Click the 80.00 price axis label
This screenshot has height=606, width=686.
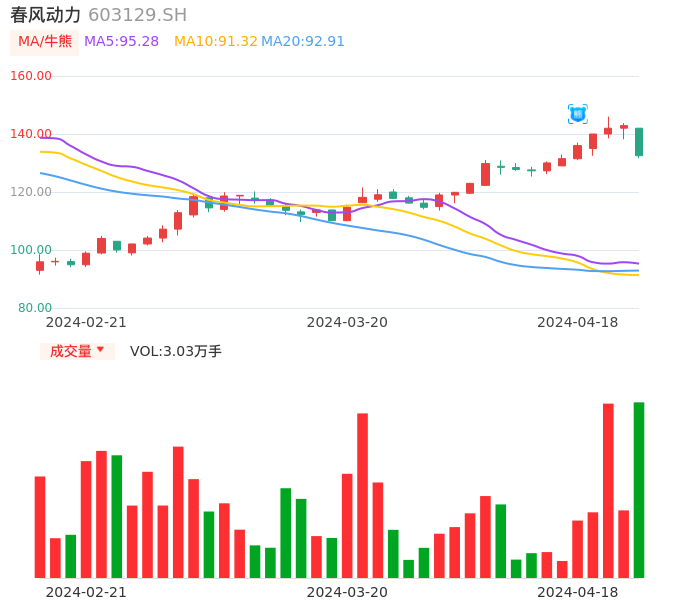click(35, 308)
